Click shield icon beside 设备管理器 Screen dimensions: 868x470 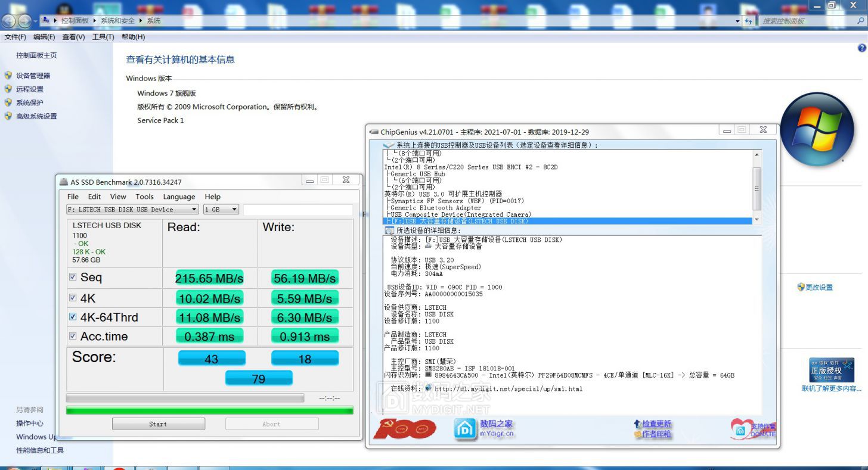[8, 76]
